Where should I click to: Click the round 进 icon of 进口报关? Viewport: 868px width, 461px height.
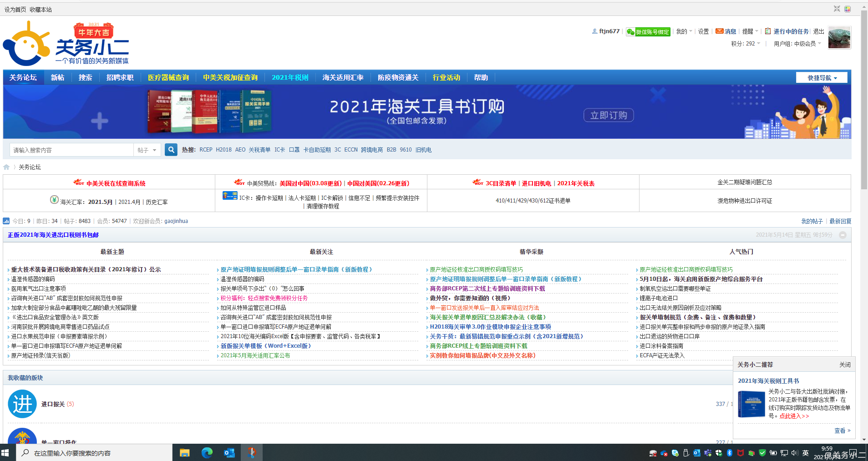click(x=22, y=404)
